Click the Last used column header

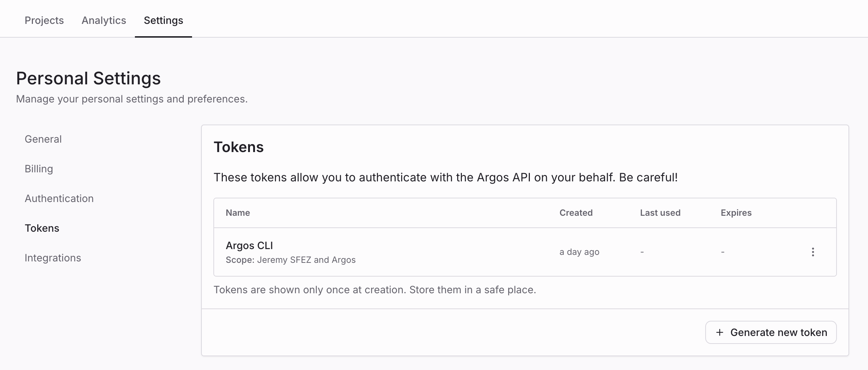[x=660, y=213]
